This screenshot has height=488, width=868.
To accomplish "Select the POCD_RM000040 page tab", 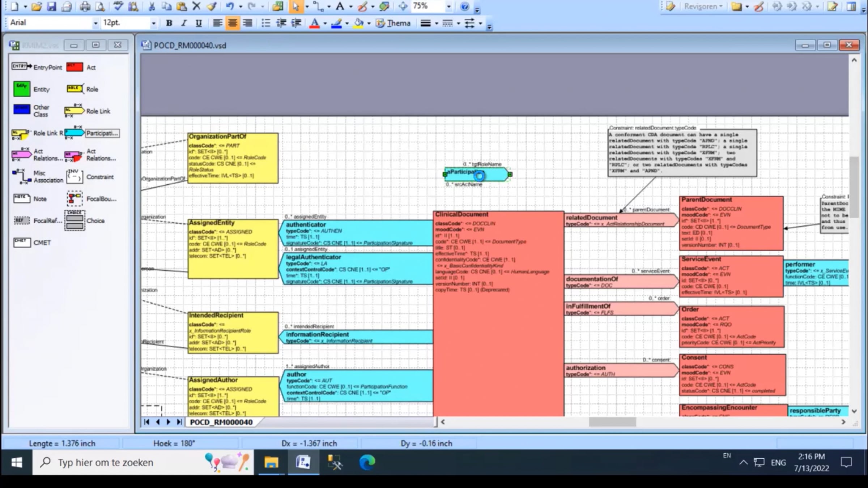I will 221,422.
